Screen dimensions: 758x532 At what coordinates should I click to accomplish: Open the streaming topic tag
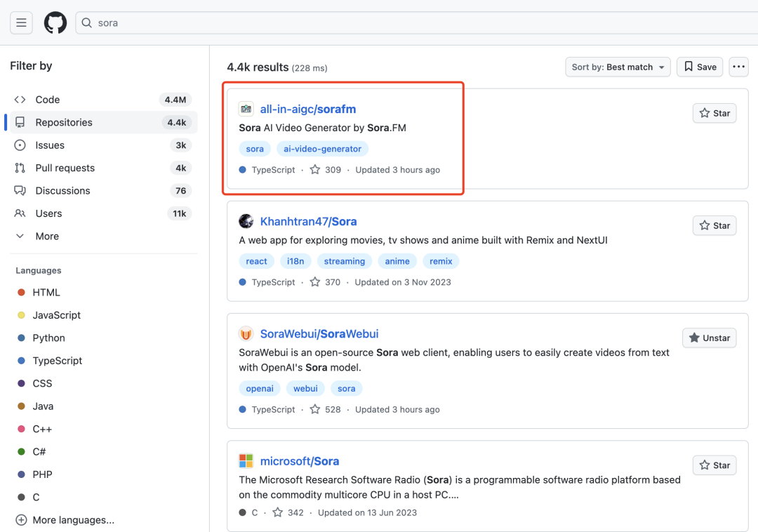(x=344, y=261)
